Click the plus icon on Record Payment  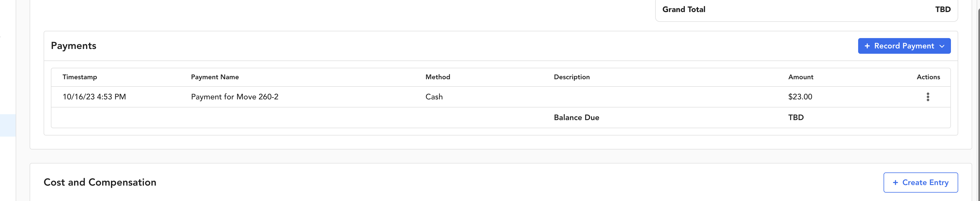coord(867,46)
